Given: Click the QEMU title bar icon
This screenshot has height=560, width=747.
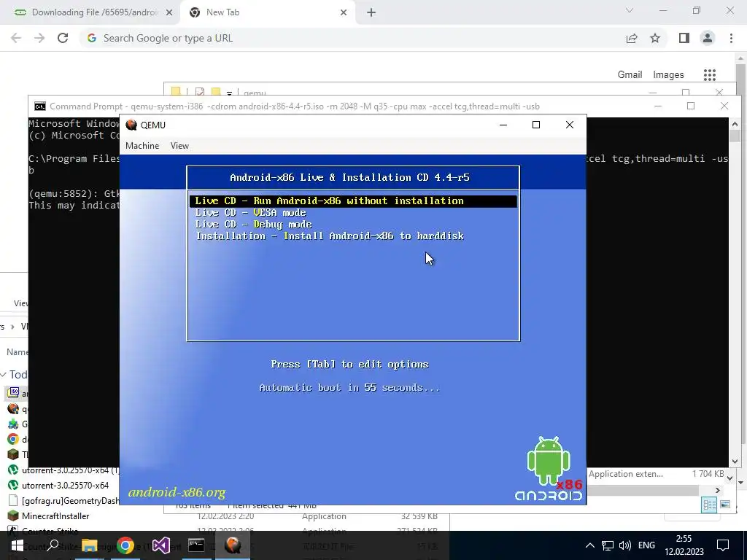Looking at the screenshot, I should [x=131, y=125].
